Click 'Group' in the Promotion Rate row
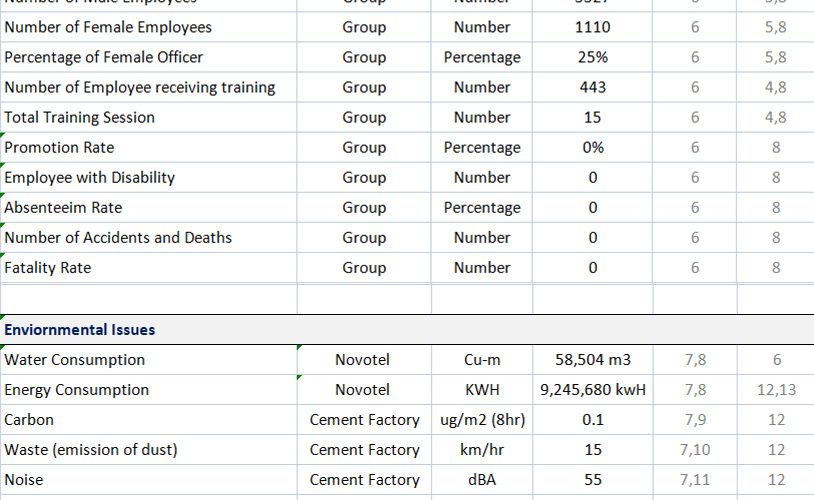Viewport: 814px width, 500px height. pos(364,147)
